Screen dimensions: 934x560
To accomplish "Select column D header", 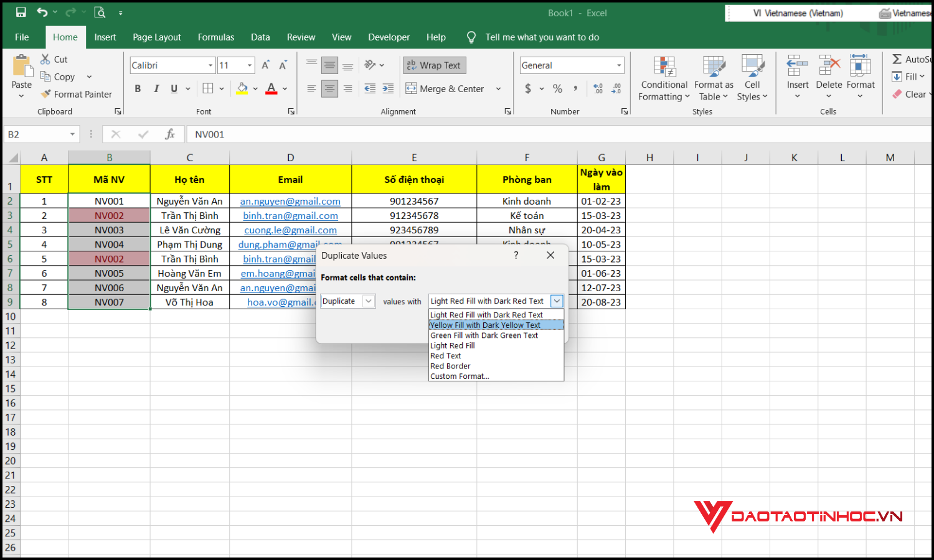I will (x=290, y=157).
